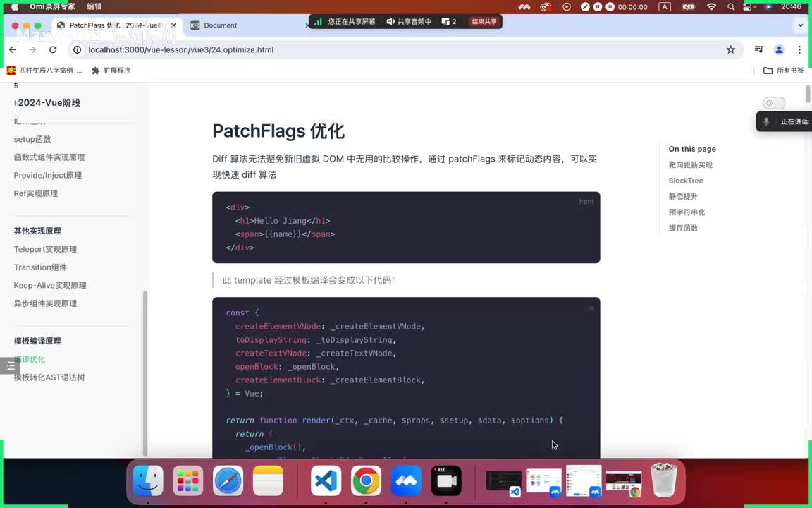Open the input source A indicator
The height and width of the screenshot is (508, 812).
point(665,7)
